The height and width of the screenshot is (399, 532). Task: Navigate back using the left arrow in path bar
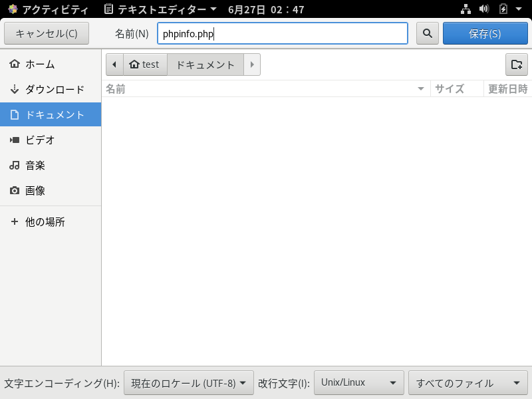point(114,64)
